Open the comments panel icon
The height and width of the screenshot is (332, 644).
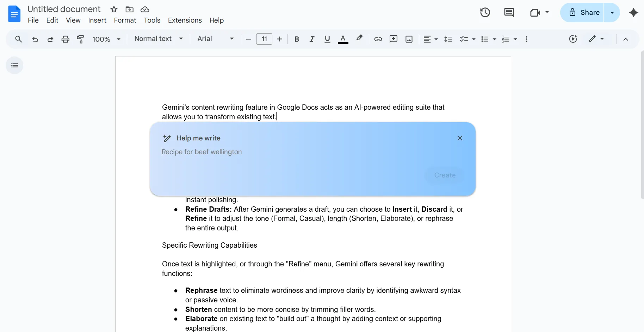[x=509, y=12]
